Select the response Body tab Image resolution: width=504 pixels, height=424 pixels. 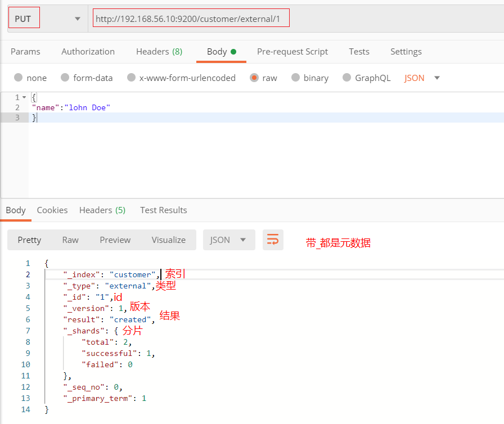15,210
